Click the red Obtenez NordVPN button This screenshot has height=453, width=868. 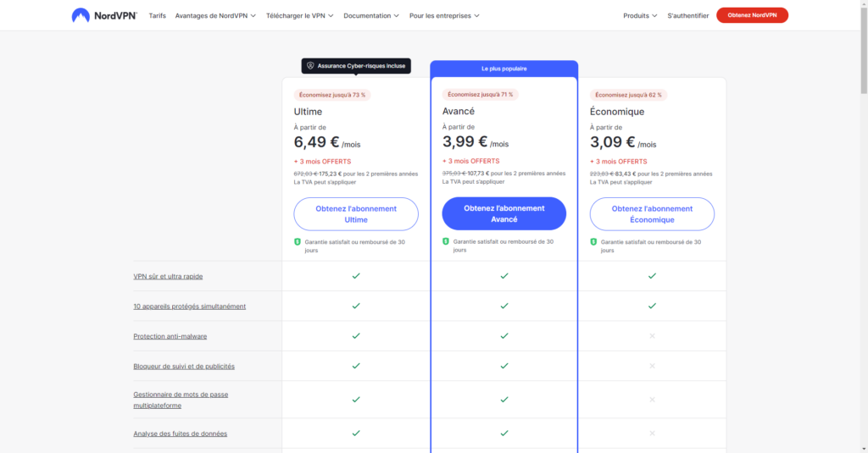pos(752,15)
